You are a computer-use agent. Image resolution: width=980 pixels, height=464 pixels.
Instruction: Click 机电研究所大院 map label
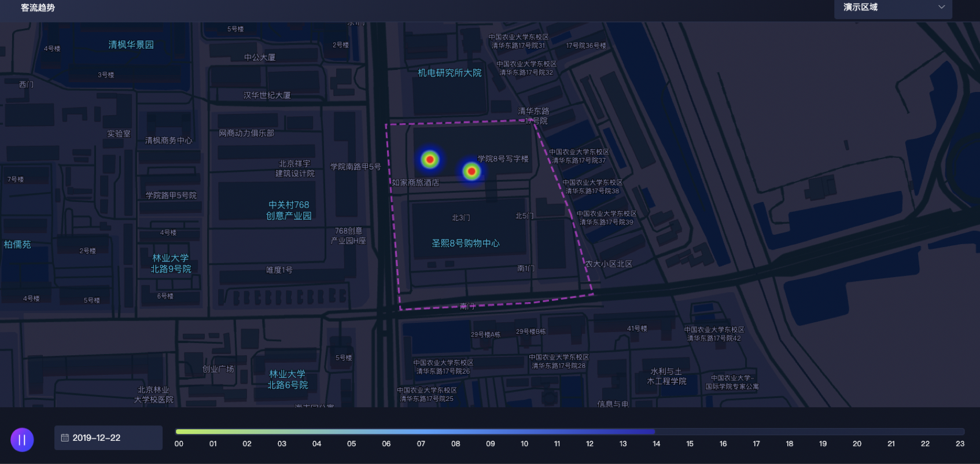[450, 73]
